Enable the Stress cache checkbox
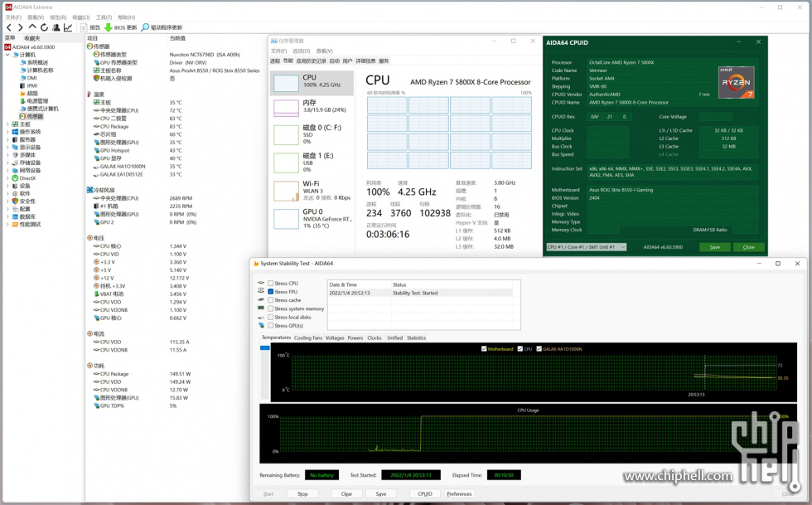 tap(270, 300)
